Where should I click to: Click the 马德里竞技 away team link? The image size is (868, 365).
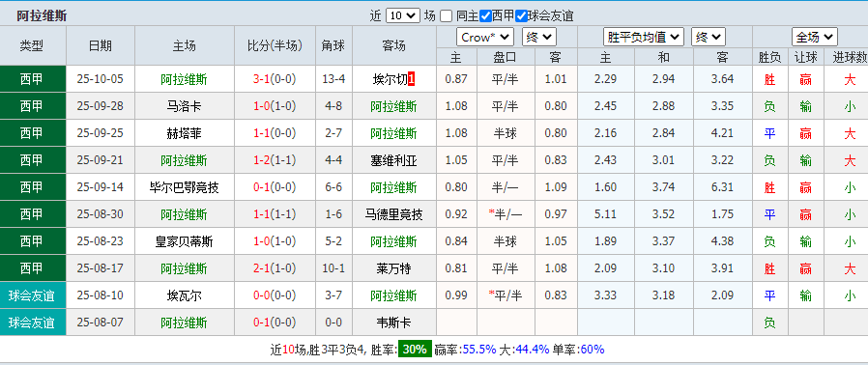pyautogui.click(x=393, y=214)
